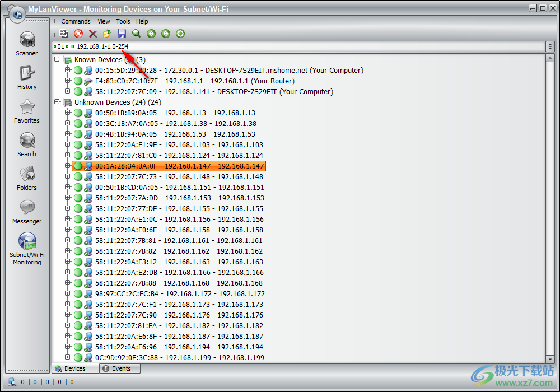Image resolution: width=560 pixels, height=392 pixels.
Task: Click the red X delete toolbar icon
Action: (93, 34)
